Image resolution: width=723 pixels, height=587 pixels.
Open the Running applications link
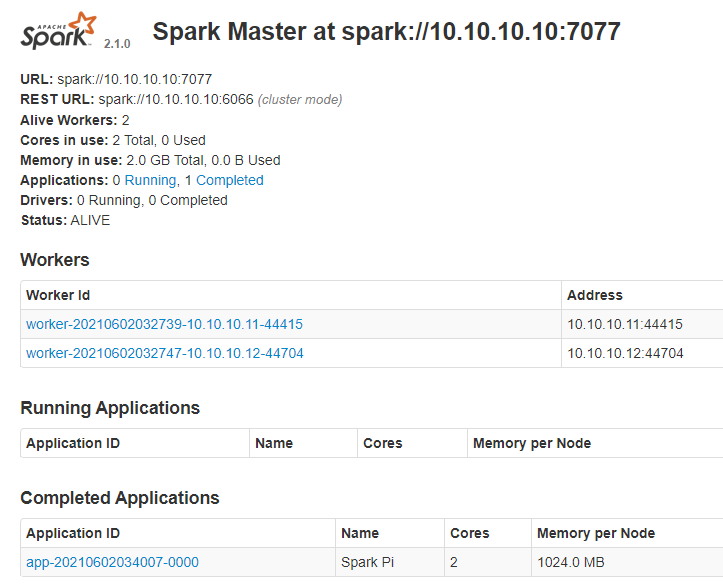pyautogui.click(x=150, y=180)
